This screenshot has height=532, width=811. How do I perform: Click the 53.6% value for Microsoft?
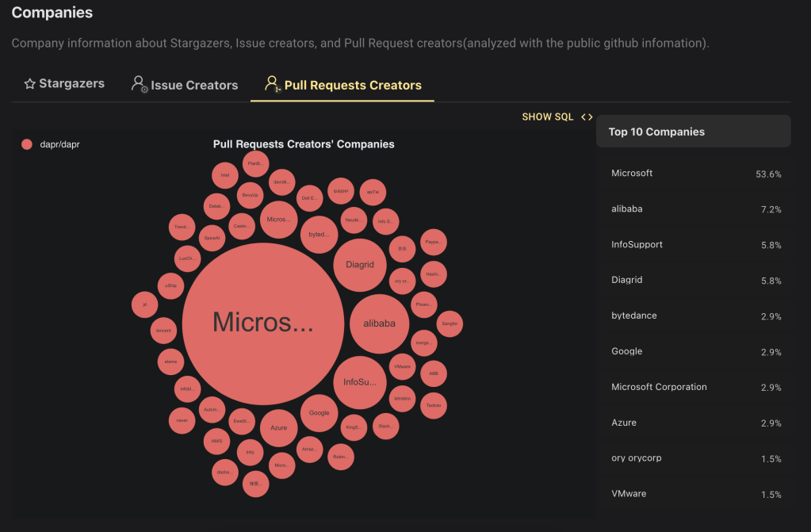(x=768, y=174)
